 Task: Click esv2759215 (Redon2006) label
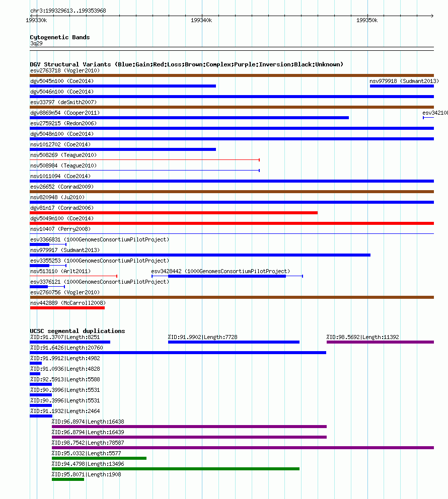(x=63, y=123)
